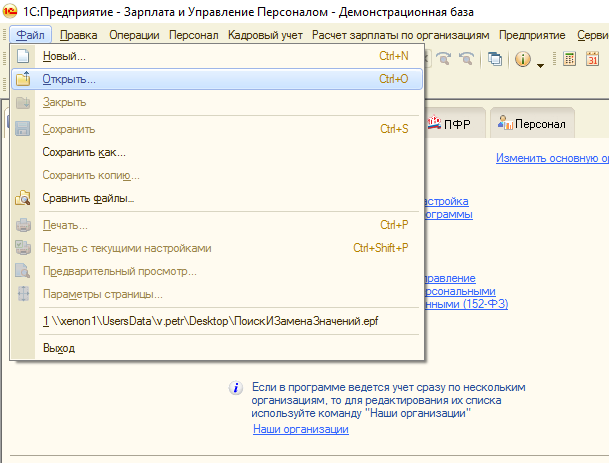Choose 'Сохранить копию...' menu item
Image resolution: width=609 pixels, height=463 pixels.
coord(218,175)
